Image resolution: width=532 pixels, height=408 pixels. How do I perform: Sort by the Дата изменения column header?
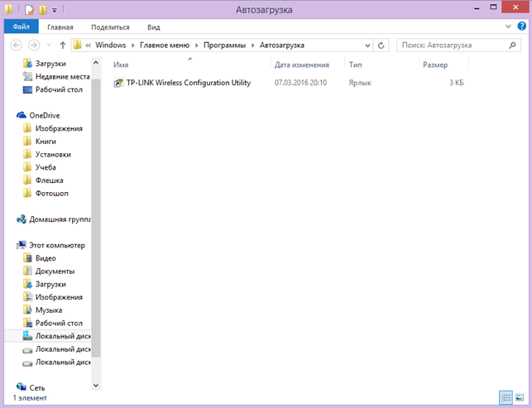coord(301,65)
